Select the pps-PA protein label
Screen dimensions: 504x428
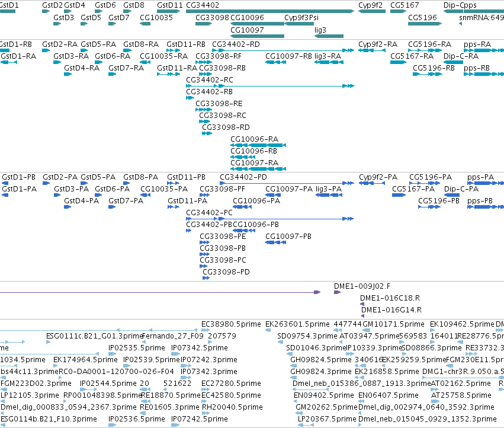(480, 177)
